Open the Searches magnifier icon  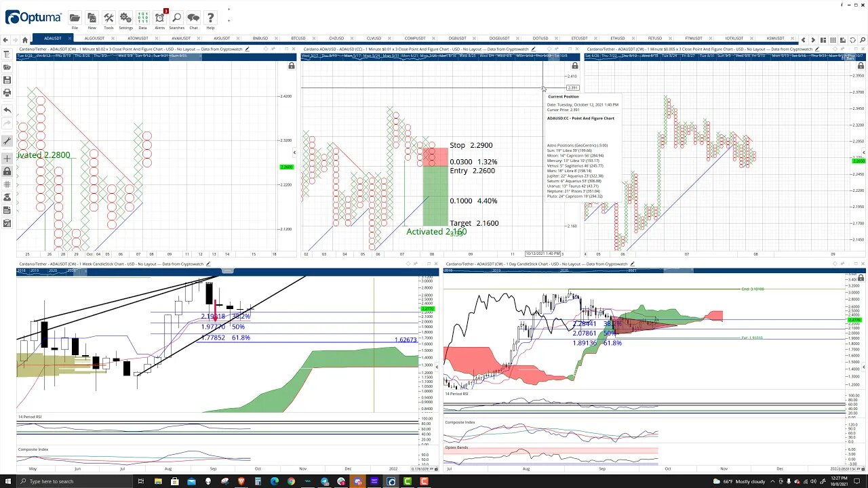176,18
